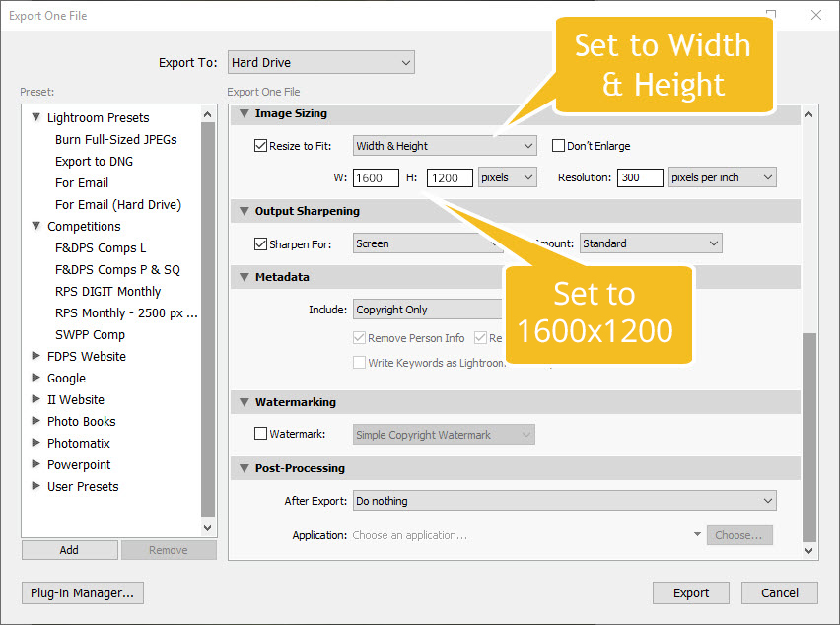Click the Resolution input field
840x625 pixels.
point(639,177)
